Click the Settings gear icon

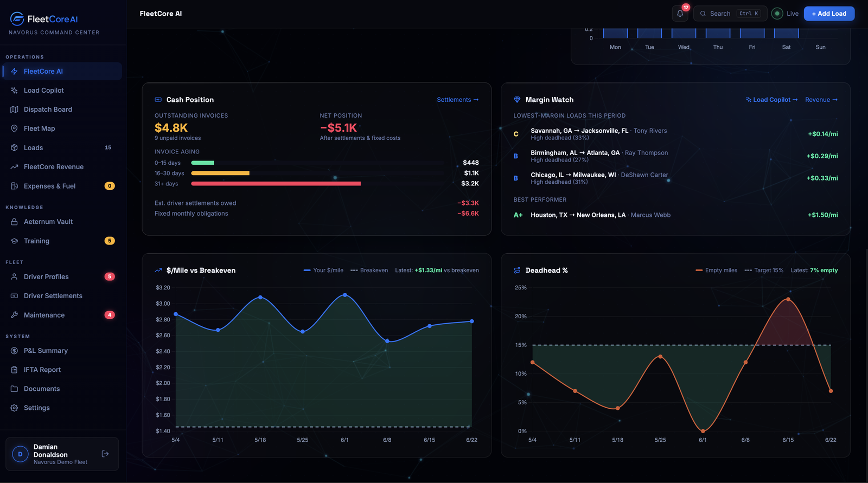tap(14, 408)
